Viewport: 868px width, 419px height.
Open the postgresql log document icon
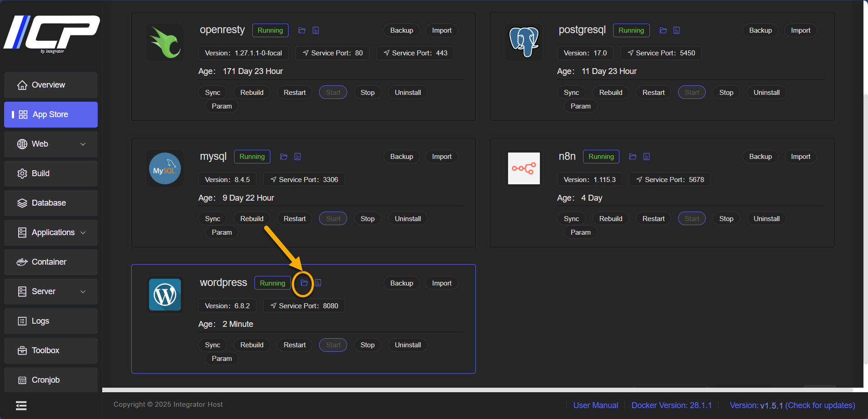tap(677, 30)
